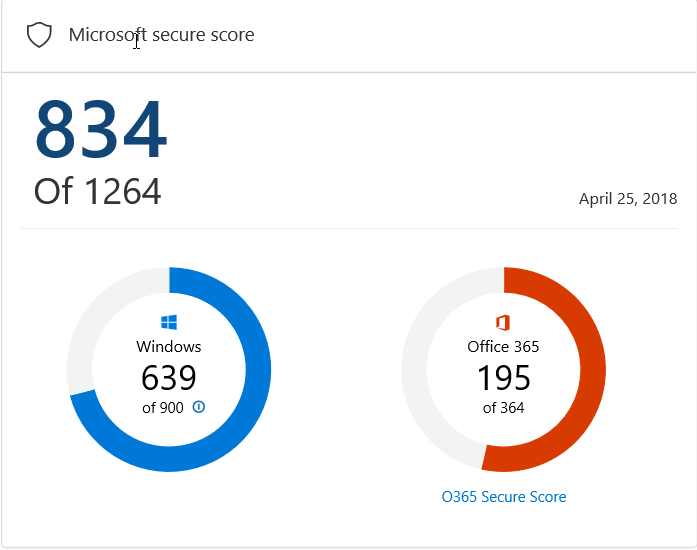Click the 'Microsoft secure score' title
697x550 pixels.
pyautogui.click(x=161, y=35)
